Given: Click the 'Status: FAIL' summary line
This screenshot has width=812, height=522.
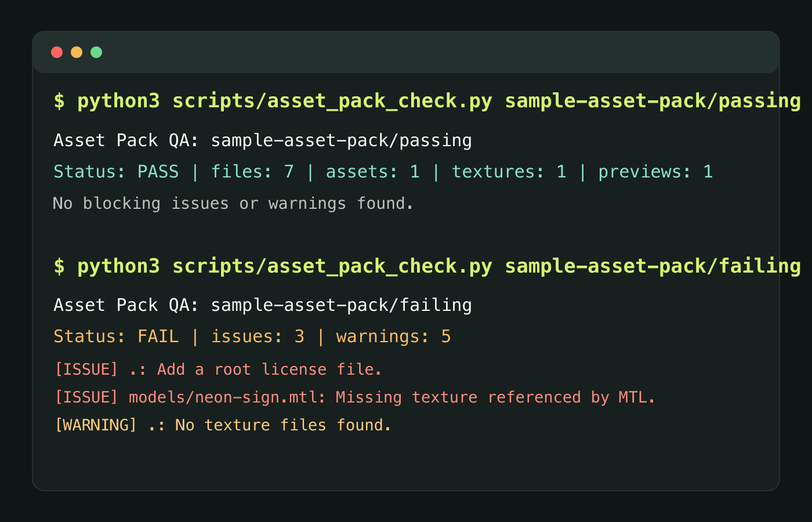Looking at the screenshot, I should (x=252, y=336).
